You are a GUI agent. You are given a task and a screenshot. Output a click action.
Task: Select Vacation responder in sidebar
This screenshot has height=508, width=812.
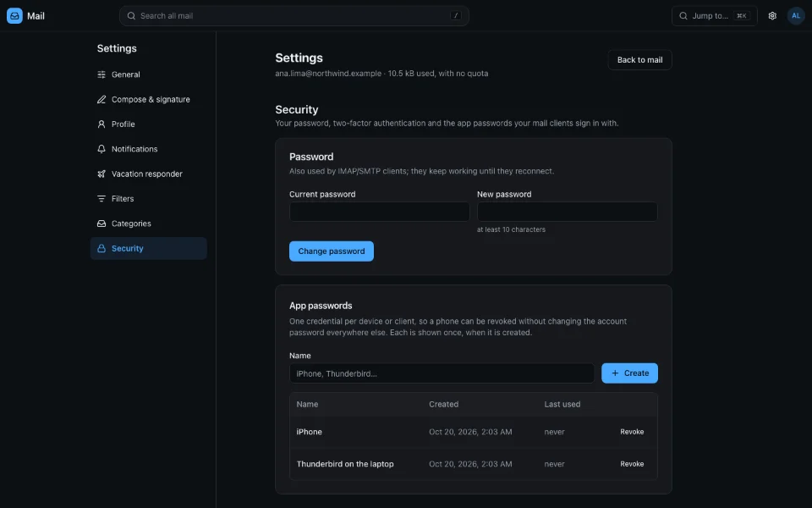(x=149, y=174)
